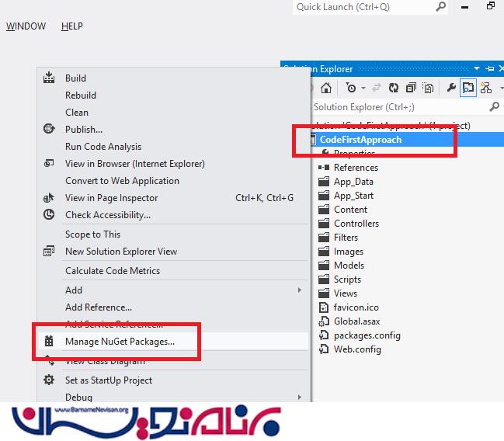Click the Collapse All icon in Solution Explorer
504x441 pixels.
pos(410,88)
